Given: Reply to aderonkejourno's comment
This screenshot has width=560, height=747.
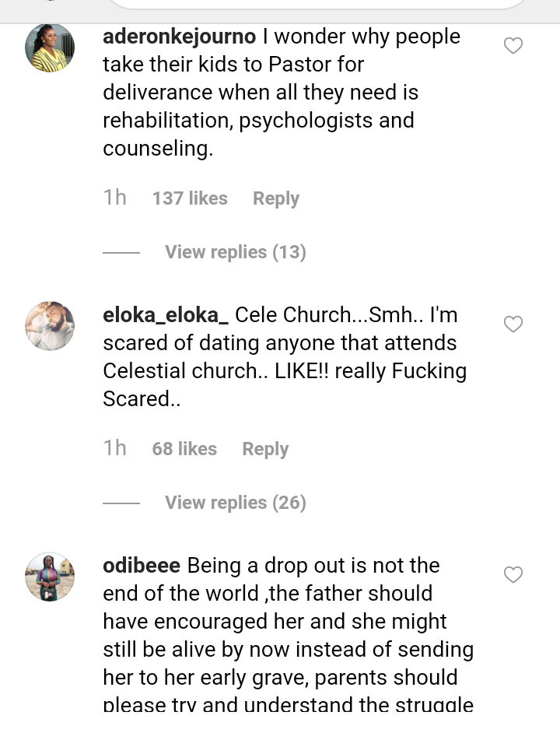Looking at the screenshot, I should coord(275,198).
